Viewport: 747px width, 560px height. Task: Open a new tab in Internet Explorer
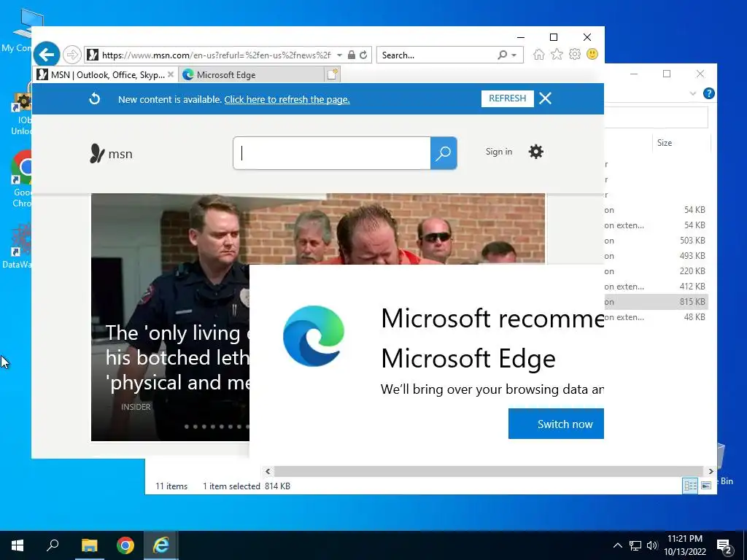332,74
